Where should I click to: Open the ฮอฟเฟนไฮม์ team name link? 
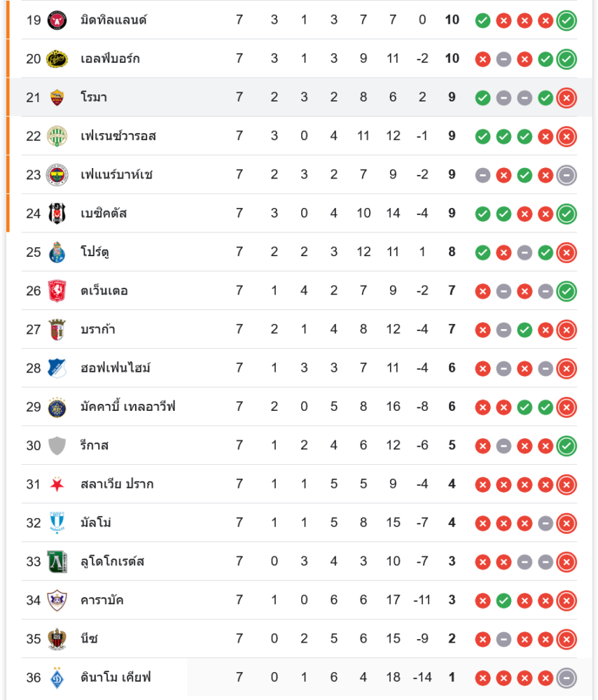click(x=115, y=367)
